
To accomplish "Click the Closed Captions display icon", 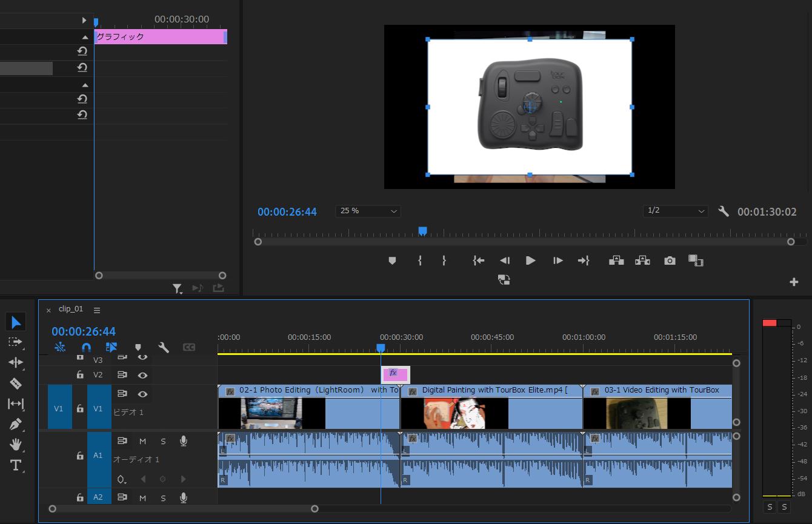I will (189, 347).
